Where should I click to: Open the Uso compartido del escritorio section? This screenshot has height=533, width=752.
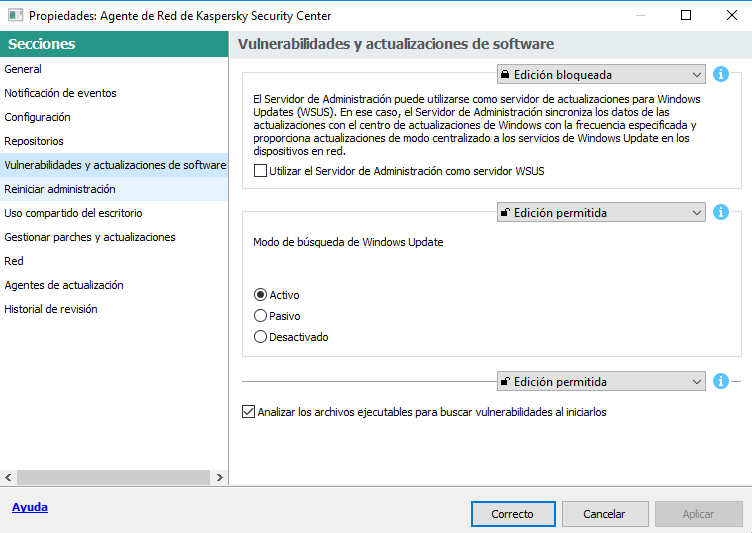(x=114, y=213)
